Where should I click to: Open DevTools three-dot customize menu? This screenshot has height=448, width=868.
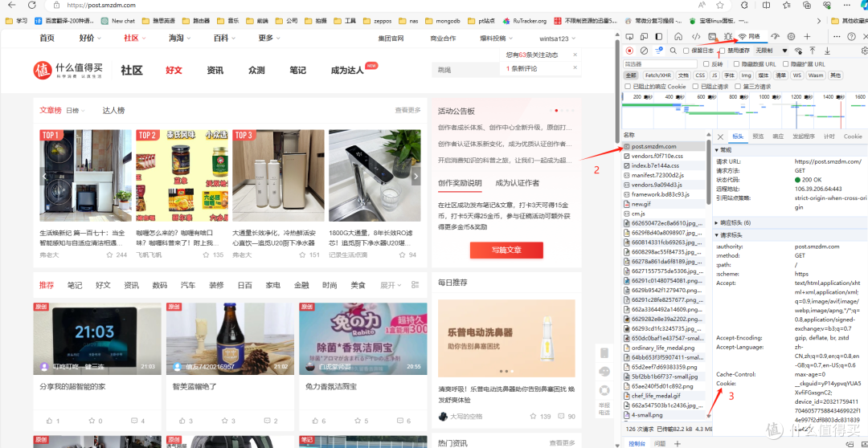pyautogui.click(x=837, y=36)
